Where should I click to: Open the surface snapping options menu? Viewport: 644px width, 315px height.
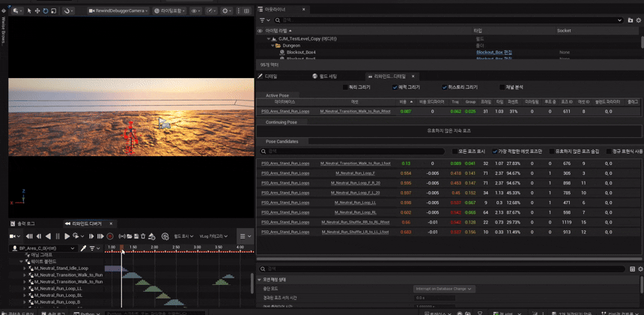click(69, 11)
